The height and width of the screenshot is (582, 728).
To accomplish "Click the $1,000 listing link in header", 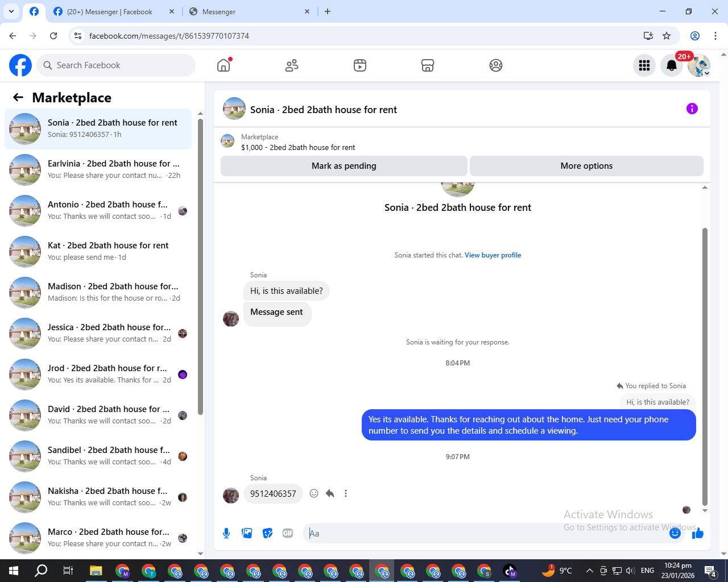I will click(x=298, y=147).
